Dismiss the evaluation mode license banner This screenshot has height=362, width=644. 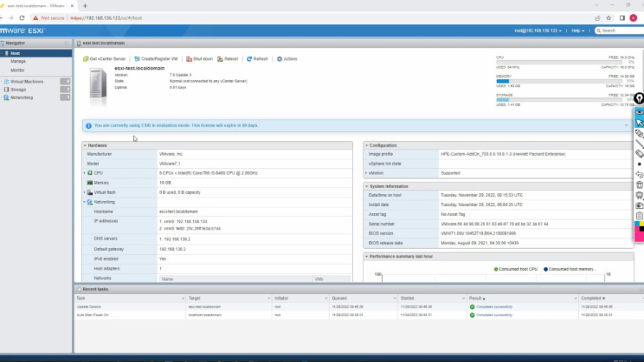tap(626, 125)
